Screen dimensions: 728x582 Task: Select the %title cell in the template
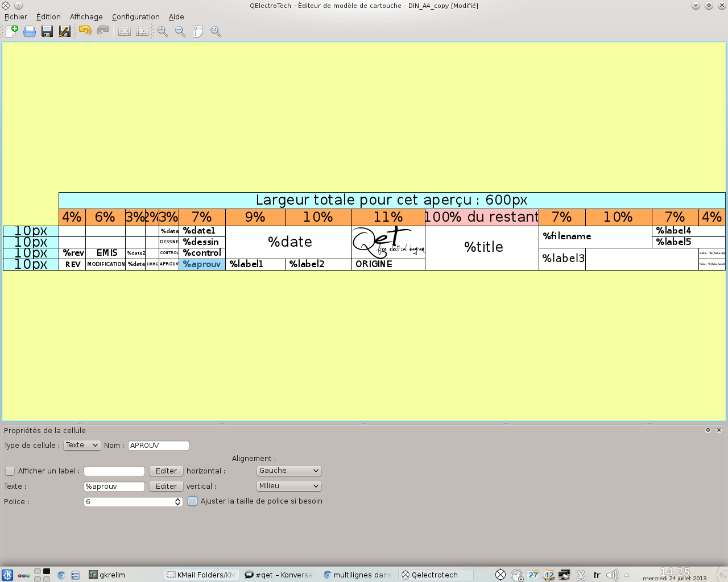[482, 247]
